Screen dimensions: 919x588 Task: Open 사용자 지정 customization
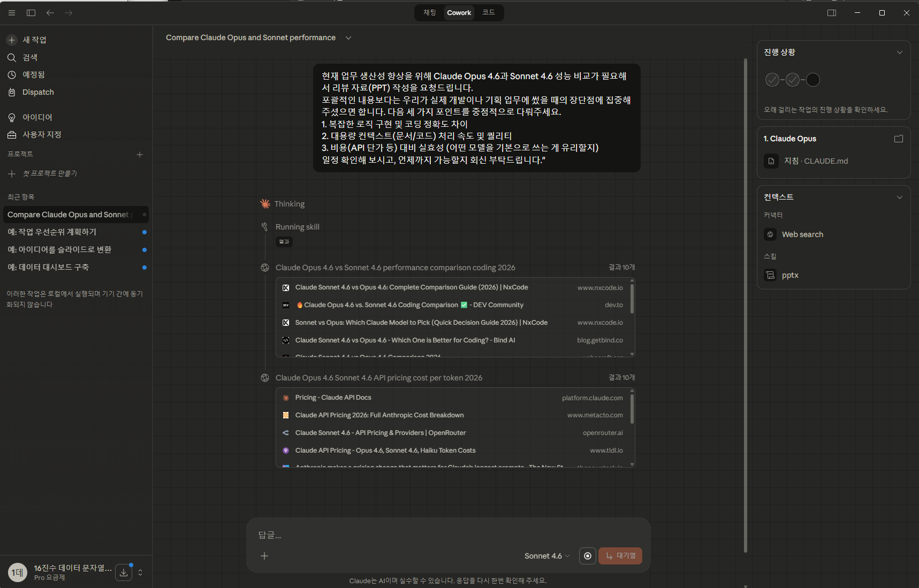[75, 135]
